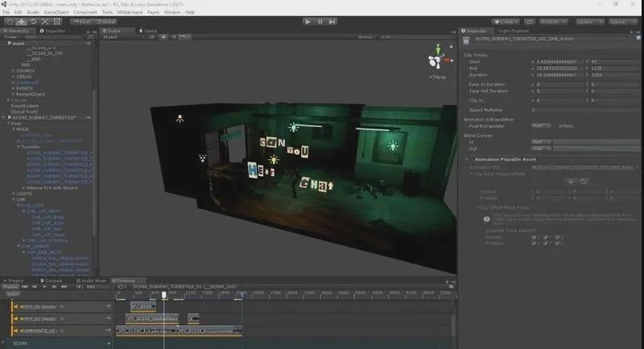Open Blend Curves In dropdown

coord(541,142)
